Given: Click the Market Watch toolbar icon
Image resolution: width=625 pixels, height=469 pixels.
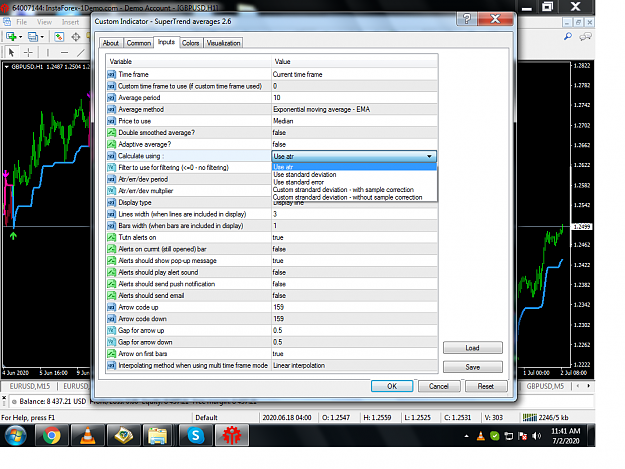Looking at the screenshot, I should 59,37.
